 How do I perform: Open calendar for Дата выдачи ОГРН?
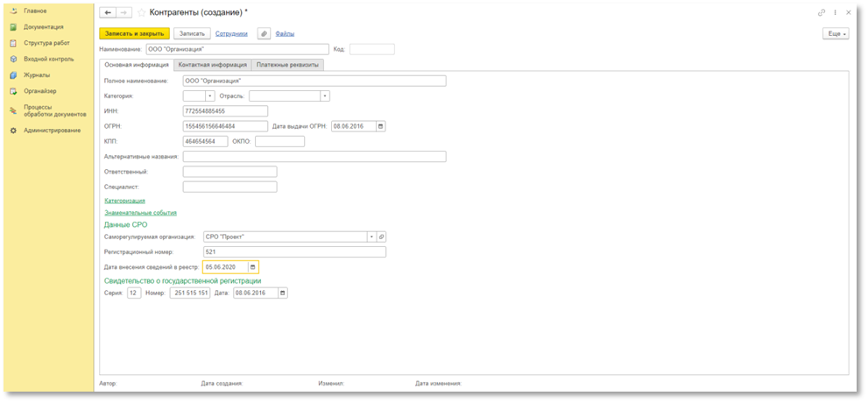(380, 126)
